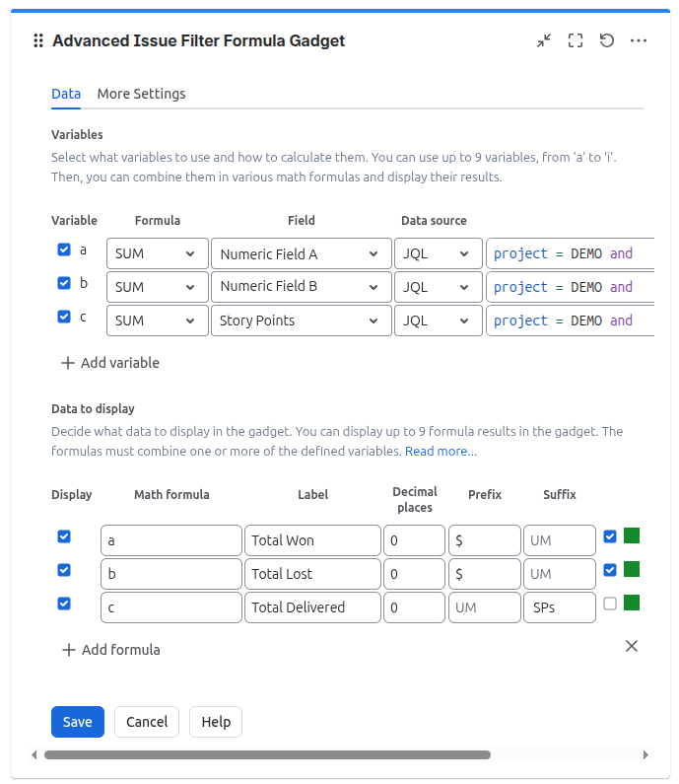The image size is (679, 784).
Task: Open SUM formula dropdown for variable b
Action: tap(158, 287)
